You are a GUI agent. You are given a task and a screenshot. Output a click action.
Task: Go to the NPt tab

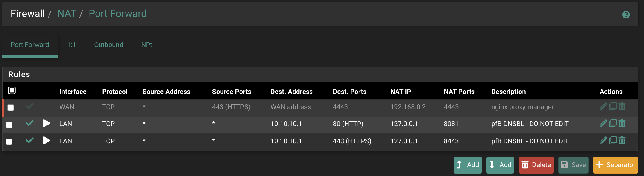point(147,45)
